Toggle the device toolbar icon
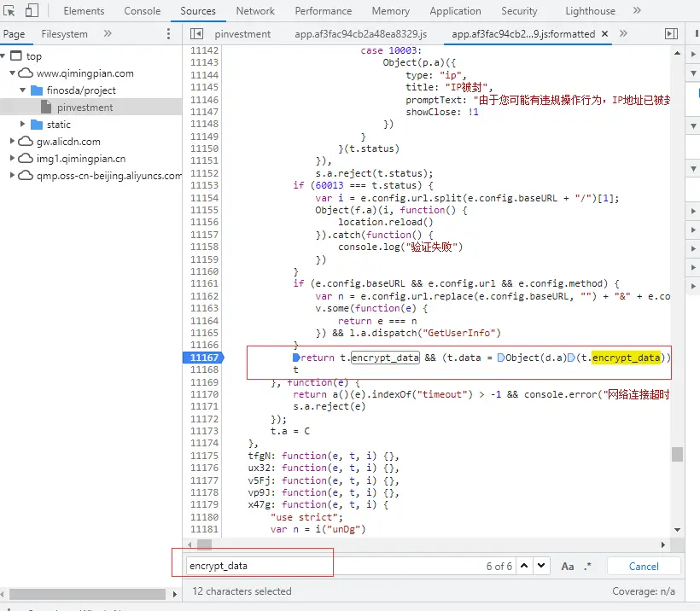This screenshot has height=611, width=700. (x=32, y=11)
